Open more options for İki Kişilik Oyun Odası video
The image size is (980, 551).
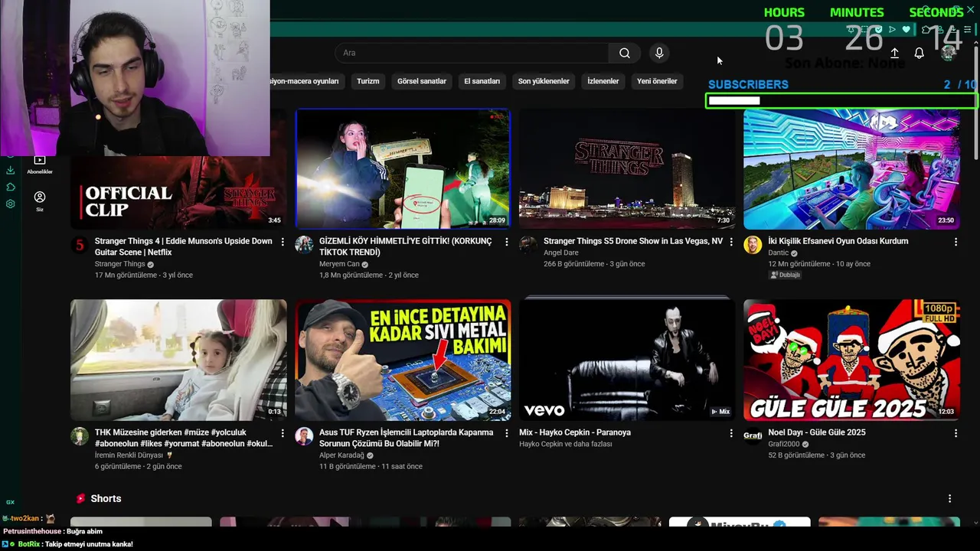[x=955, y=242]
